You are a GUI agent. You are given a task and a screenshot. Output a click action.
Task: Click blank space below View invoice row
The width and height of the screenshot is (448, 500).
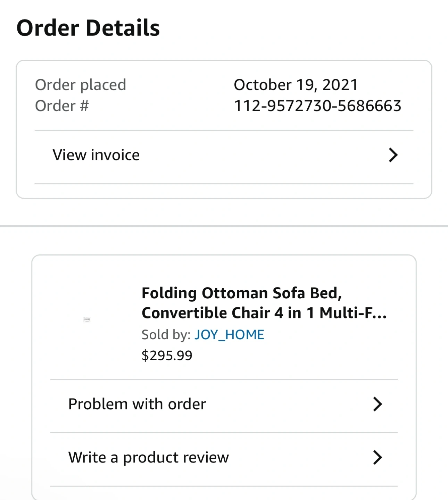click(x=224, y=191)
